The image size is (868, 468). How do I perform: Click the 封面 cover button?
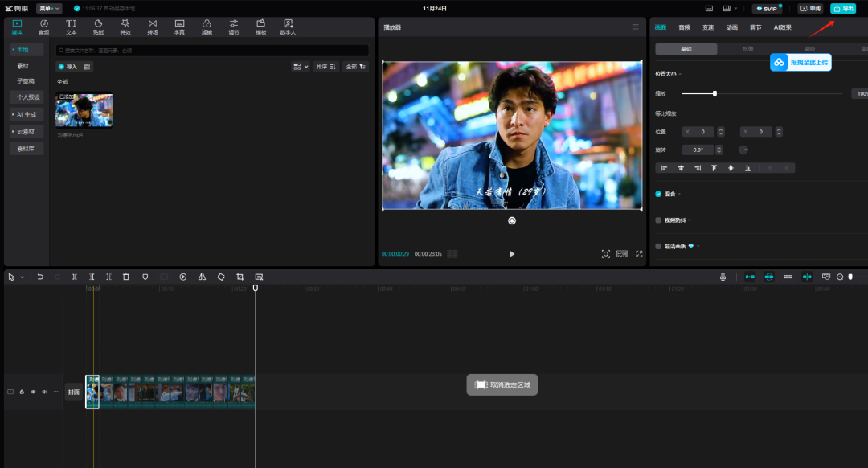[x=74, y=392]
